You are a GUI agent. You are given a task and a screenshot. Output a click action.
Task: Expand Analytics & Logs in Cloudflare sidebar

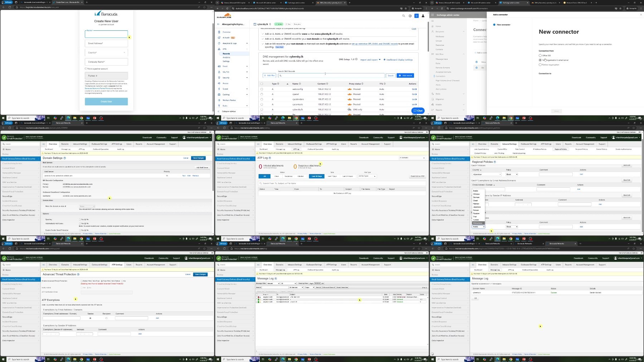[x=247, y=43]
